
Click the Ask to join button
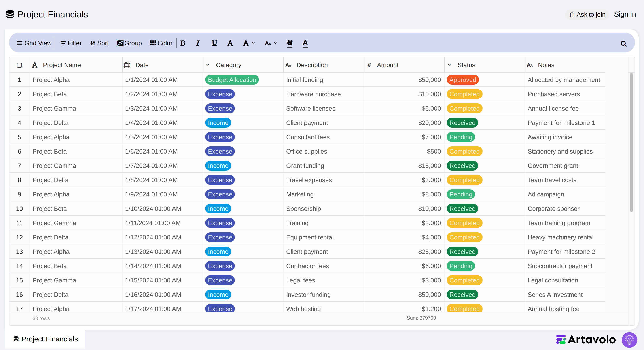click(x=587, y=14)
